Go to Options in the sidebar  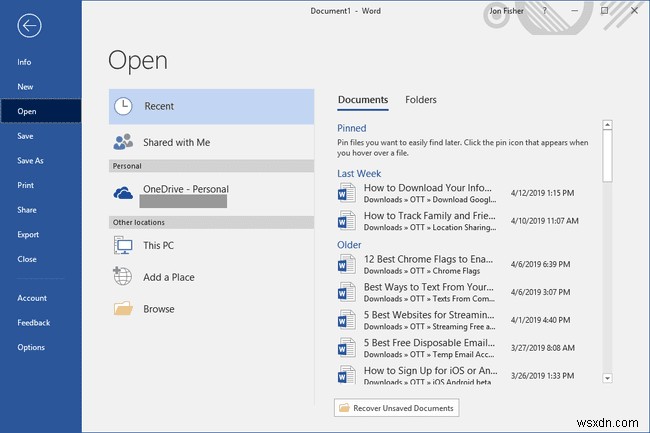point(30,347)
